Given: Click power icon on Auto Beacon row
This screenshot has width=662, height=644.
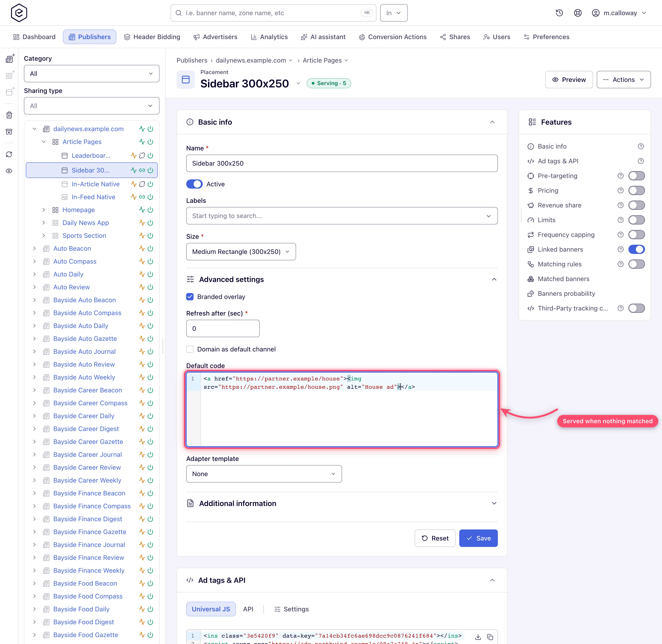Looking at the screenshot, I should (x=151, y=248).
